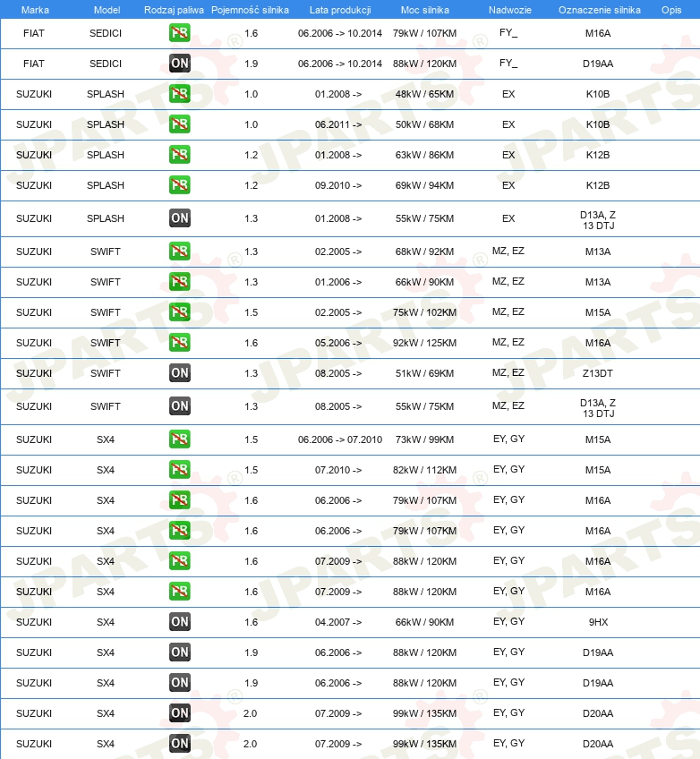700x759 pixels.
Task: Click the Oznaczenie silnika column header
Action: (x=600, y=10)
